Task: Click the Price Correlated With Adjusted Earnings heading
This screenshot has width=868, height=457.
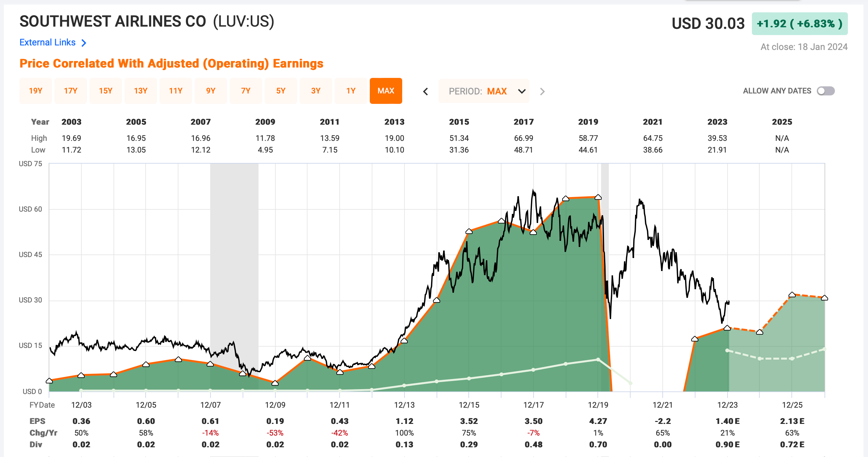Action: (171, 63)
